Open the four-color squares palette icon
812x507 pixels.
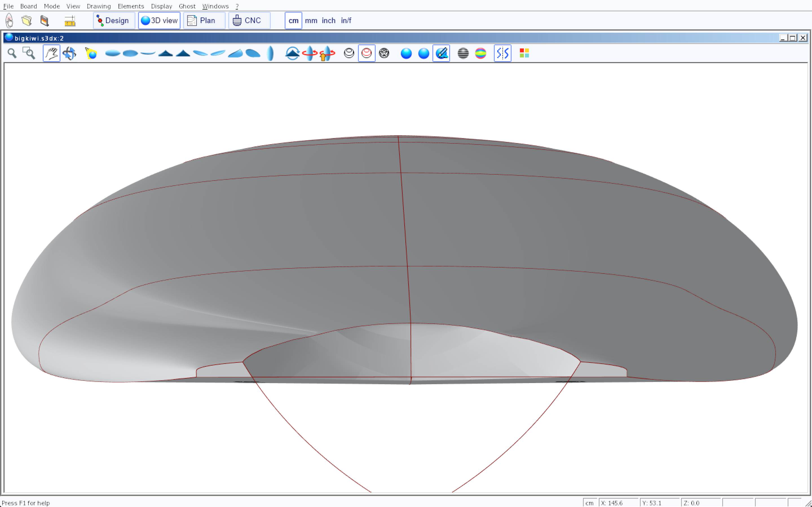(x=524, y=53)
